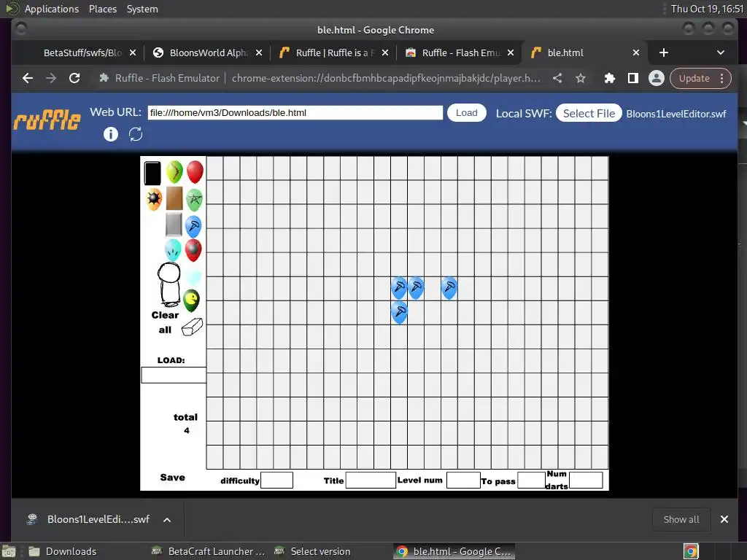Click the rightmost tack bloon on the grid
The width and height of the screenshot is (747, 560).
point(449,288)
